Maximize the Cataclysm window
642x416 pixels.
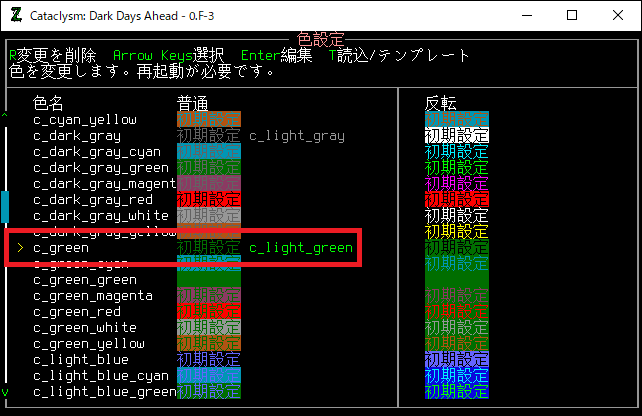[x=571, y=15]
